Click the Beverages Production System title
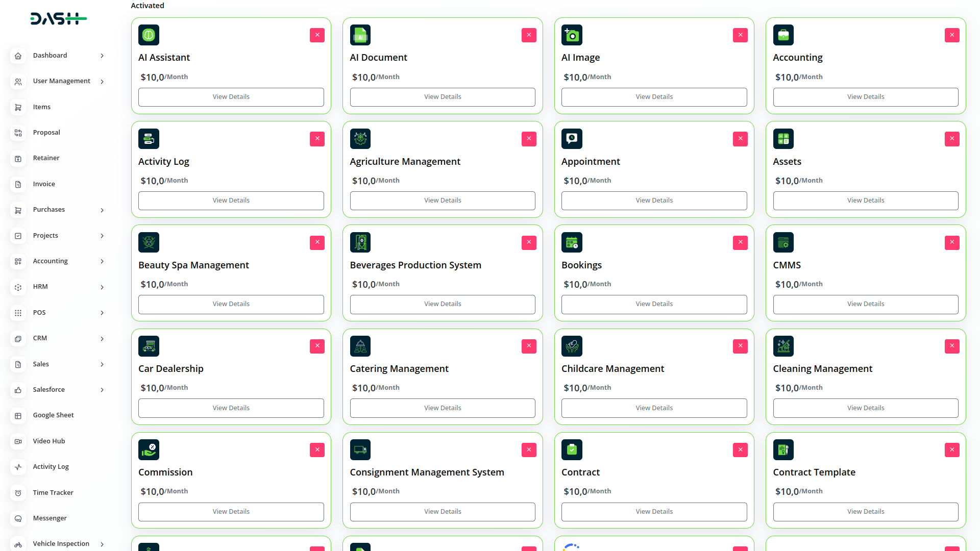 pyautogui.click(x=415, y=265)
